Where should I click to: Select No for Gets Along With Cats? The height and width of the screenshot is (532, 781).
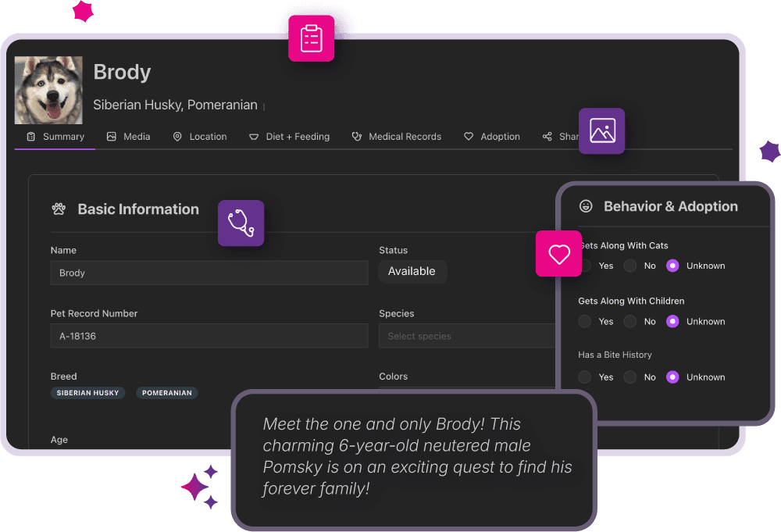[630, 266]
